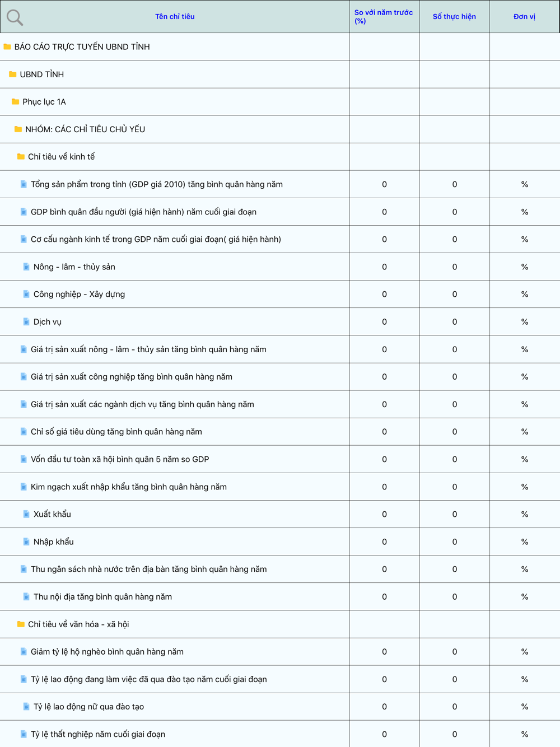Click the search magnifier icon
The width and height of the screenshot is (560, 747).
coord(15,17)
